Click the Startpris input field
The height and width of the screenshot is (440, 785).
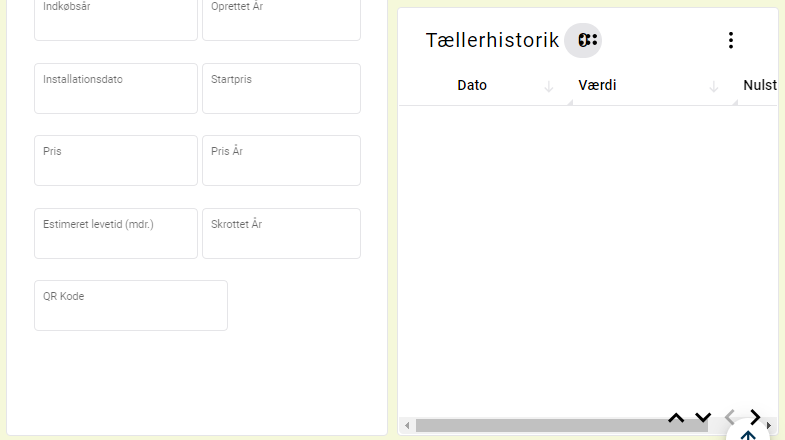tap(281, 89)
